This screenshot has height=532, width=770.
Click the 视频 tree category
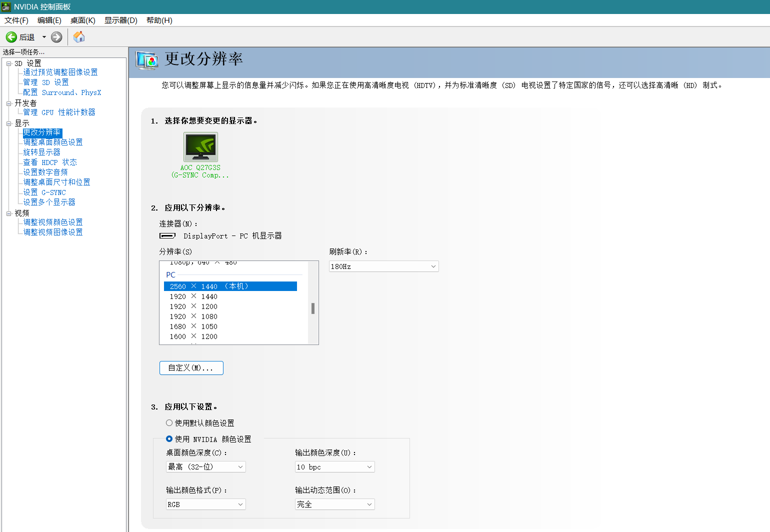point(22,213)
